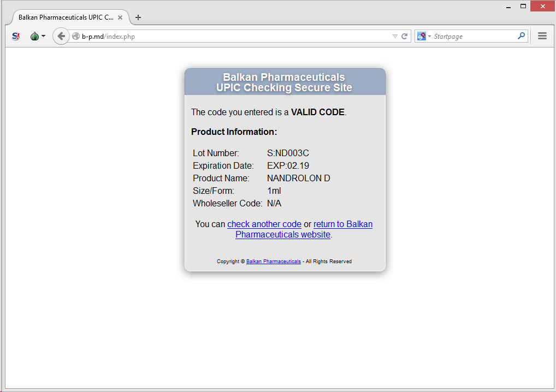Click the search magnifier icon
Image resolution: width=556 pixels, height=392 pixels.
521,36
